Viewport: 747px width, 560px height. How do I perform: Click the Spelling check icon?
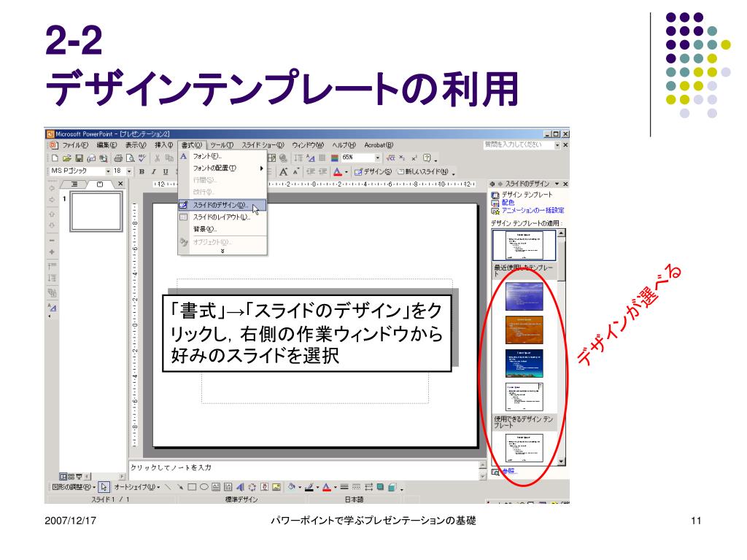point(142,158)
